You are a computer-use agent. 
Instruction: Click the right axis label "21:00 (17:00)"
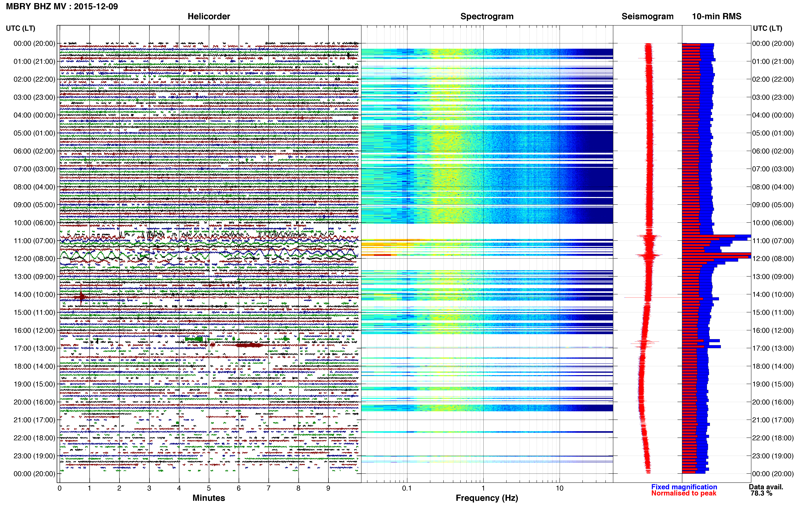773,420
